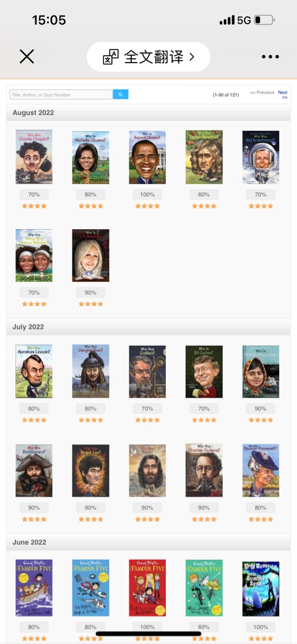Image resolution: width=297 pixels, height=644 pixels.
Task: Open Who Was Charlie Chaplin book cover
Action: (x=34, y=157)
